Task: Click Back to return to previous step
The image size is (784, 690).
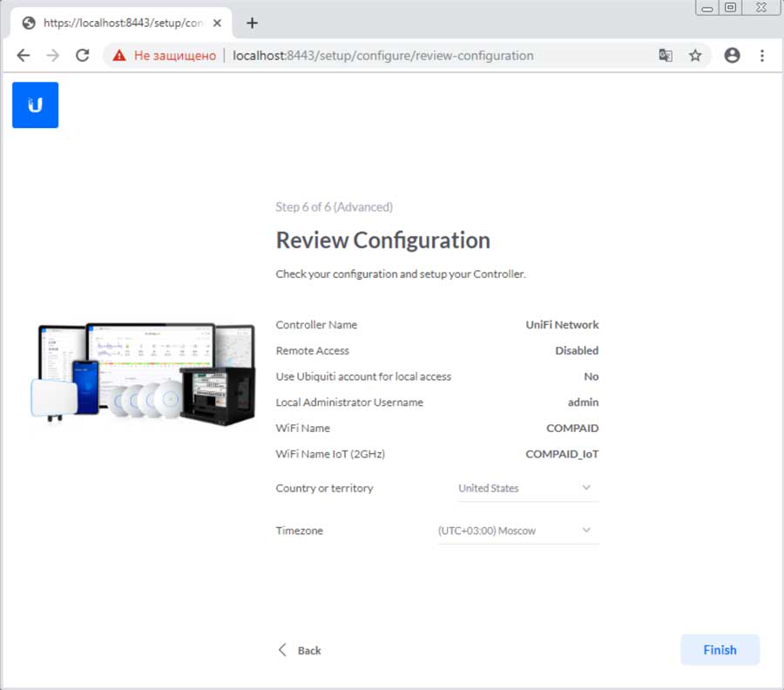Action: click(300, 650)
